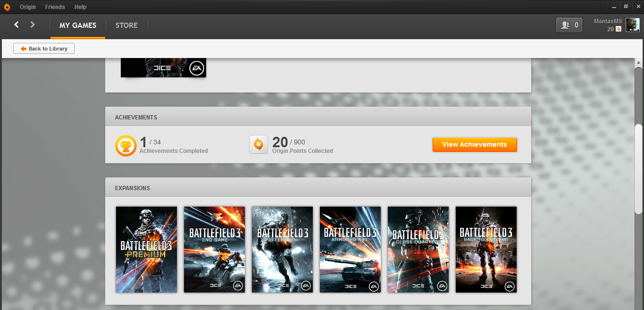Select the Battlefield 3 Premium expansion cover
This screenshot has height=310, width=644.
147,250
